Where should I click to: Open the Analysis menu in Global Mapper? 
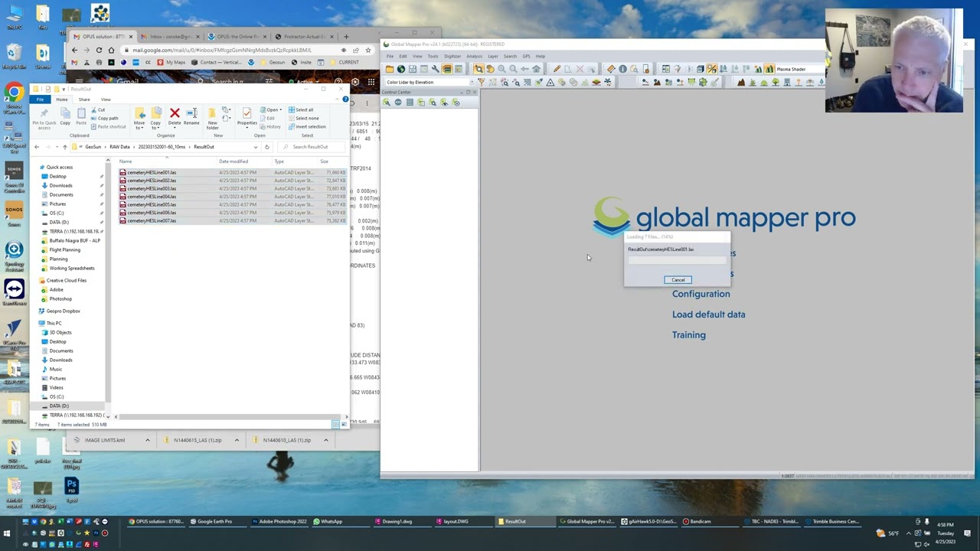[x=474, y=56]
